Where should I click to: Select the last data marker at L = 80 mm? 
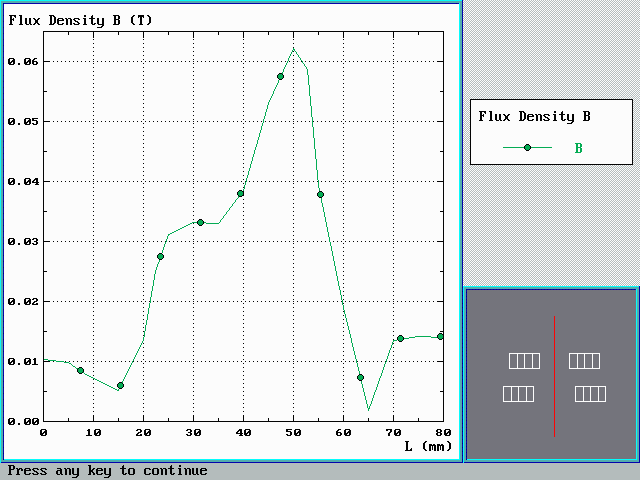[x=440, y=336]
